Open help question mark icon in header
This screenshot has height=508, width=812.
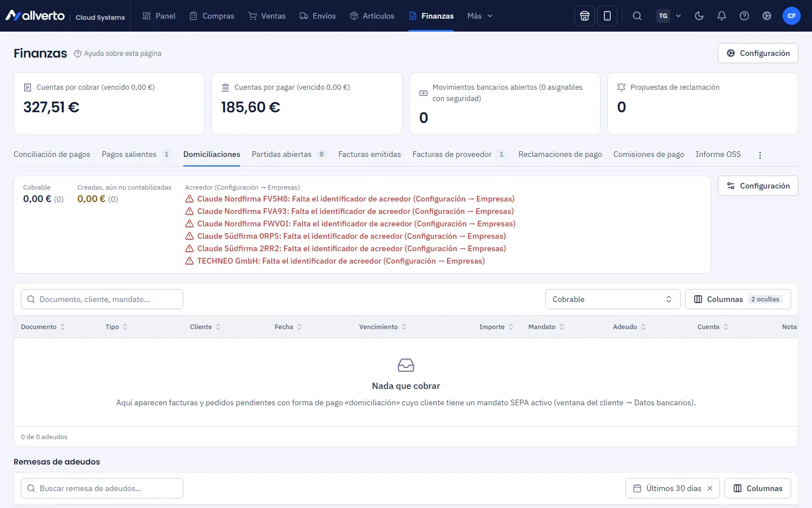point(744,16)
